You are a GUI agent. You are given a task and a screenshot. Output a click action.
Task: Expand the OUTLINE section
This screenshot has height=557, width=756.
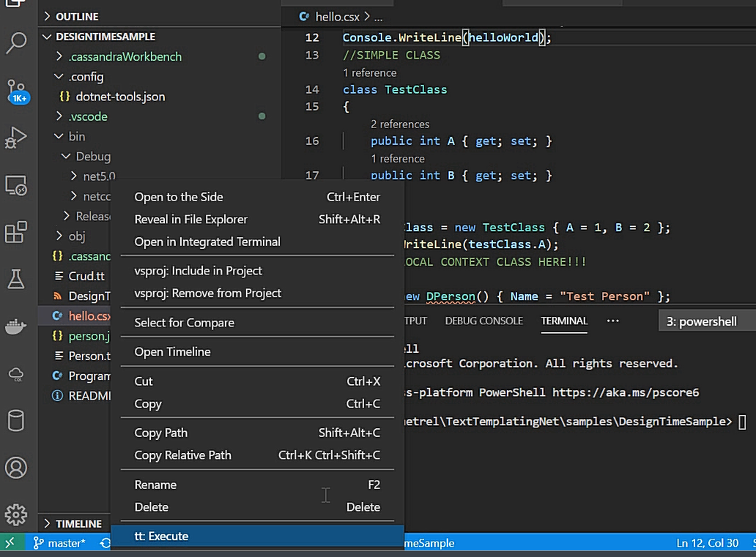pyautogui.click(x=47, y=16)
